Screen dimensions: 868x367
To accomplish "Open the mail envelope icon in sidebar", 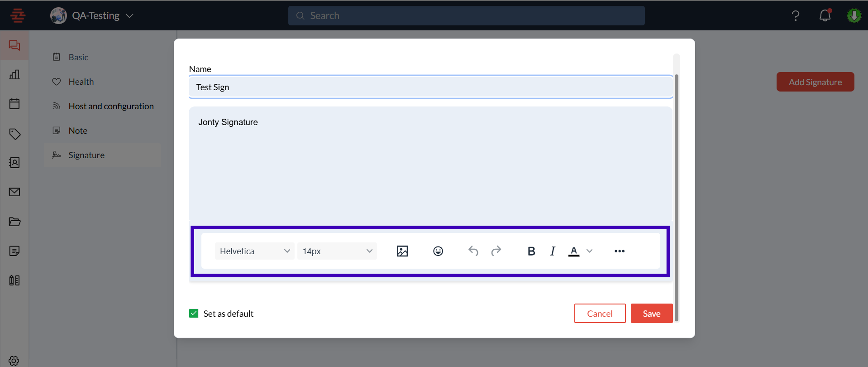I will coord(14,192).
